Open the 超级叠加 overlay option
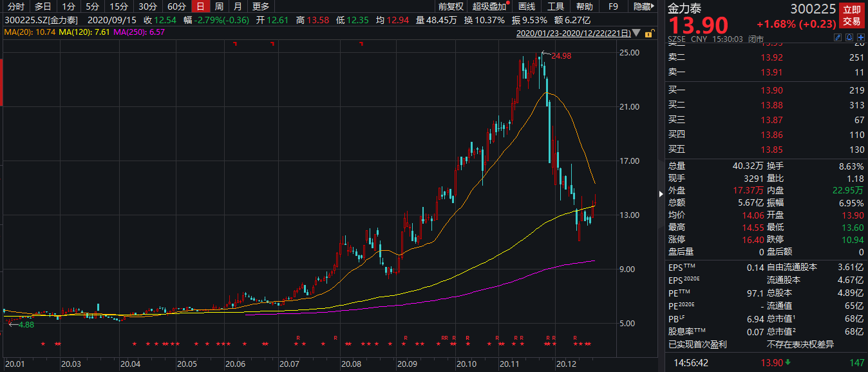868x372 pixels. coord(491,6)
